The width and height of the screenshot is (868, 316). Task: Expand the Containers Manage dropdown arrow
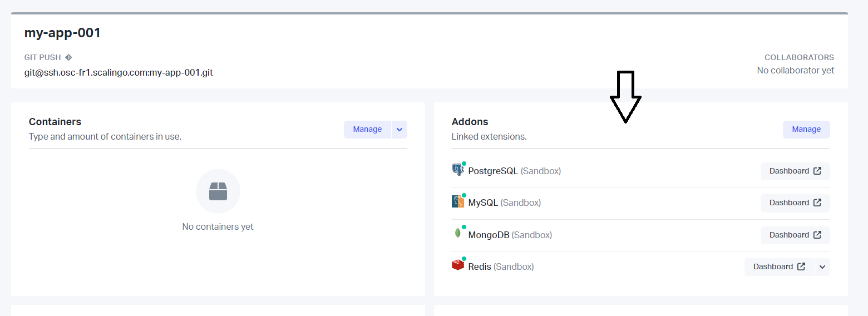tap(400, 129)
